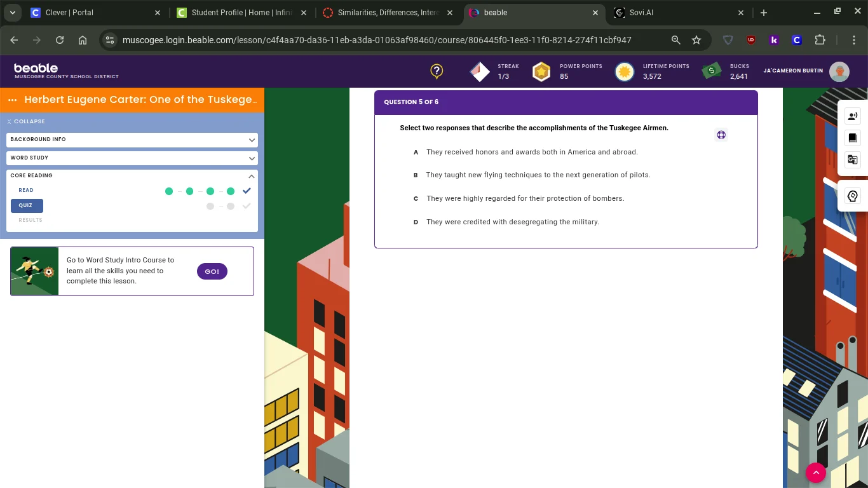Click the blue READ completion checkmark
This screenshot has width=868, height=488.
(x=247, y=191)
